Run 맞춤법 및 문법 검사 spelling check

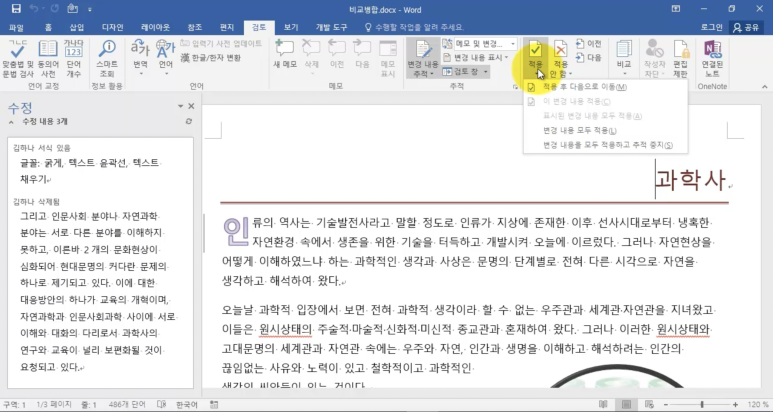pyautogui.click(x=18, y=59)
